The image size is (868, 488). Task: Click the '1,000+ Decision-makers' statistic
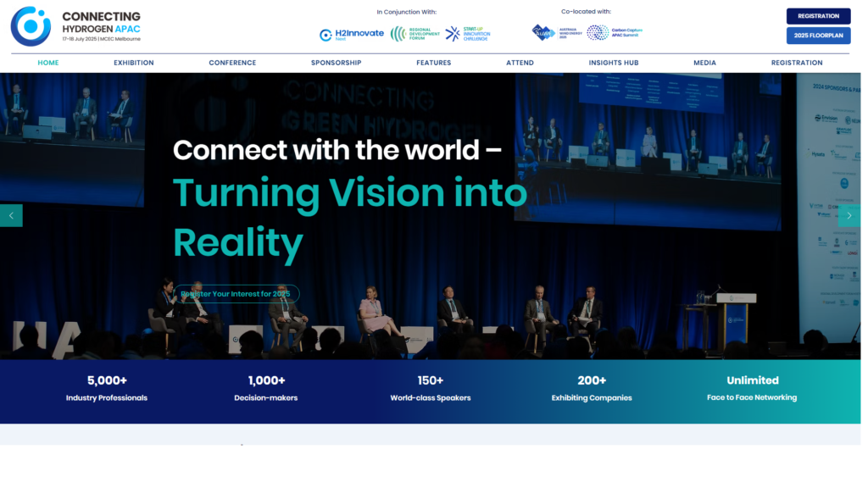tap(266, 388)
